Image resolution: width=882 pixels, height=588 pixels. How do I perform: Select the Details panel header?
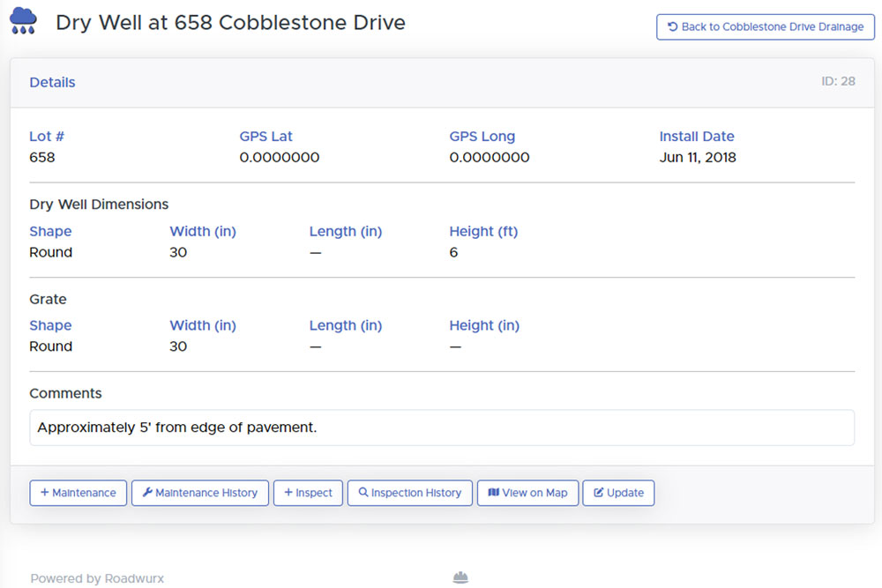[52, 82]
